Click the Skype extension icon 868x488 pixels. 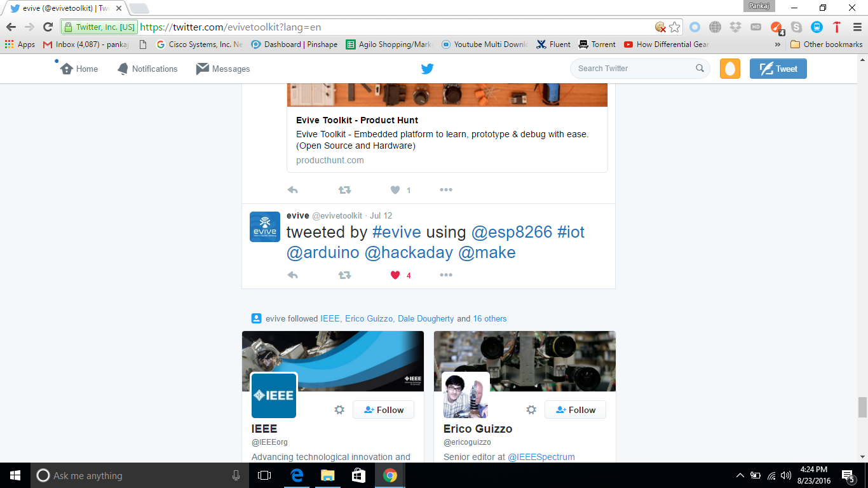797,27
